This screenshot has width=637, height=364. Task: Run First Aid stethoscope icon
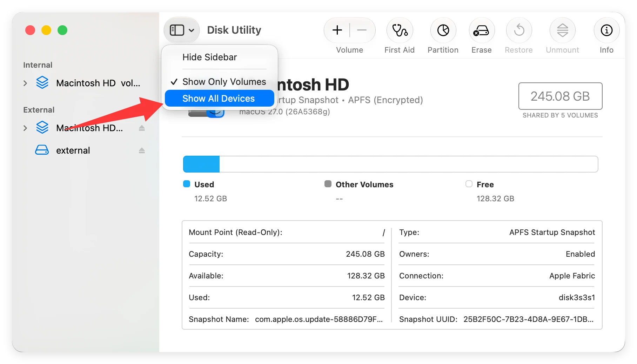(400, 30)
